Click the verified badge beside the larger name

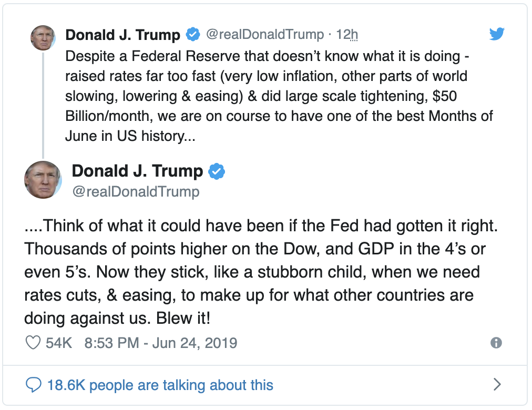[x=217, y=171]
